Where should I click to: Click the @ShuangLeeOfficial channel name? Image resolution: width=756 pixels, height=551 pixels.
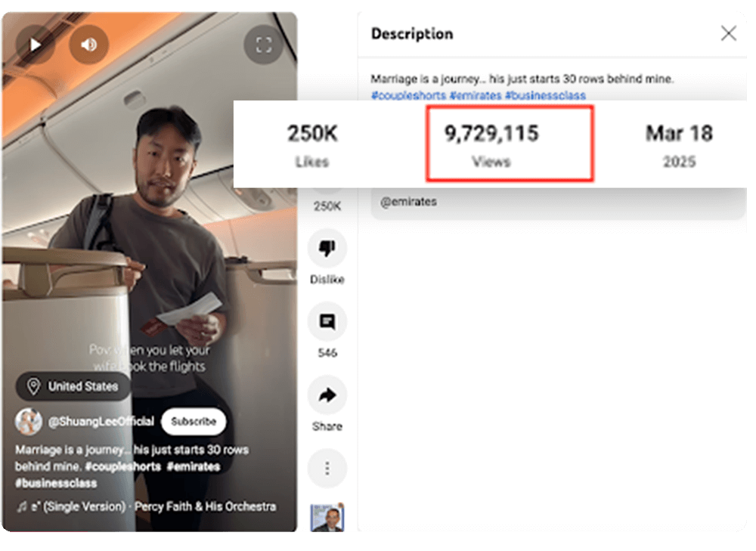(101, 422)
